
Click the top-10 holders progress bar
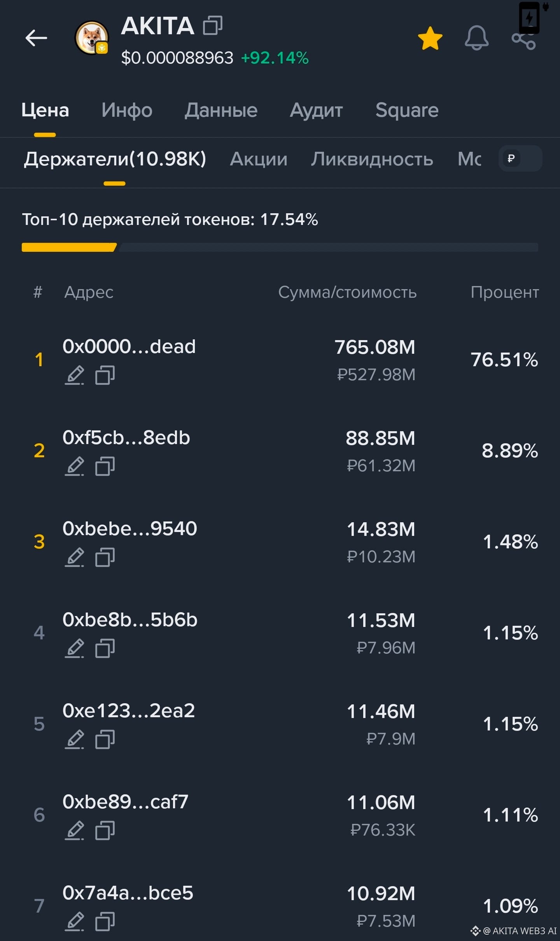point(280,247)
